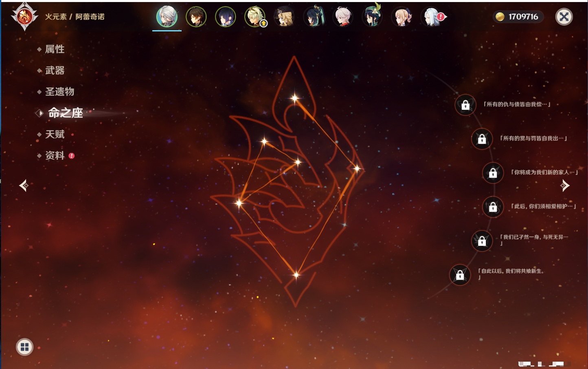The height and width of the screenshot is (369, 588).
Task: Click the lowest star of the constellation
Action: click(296, 275)
